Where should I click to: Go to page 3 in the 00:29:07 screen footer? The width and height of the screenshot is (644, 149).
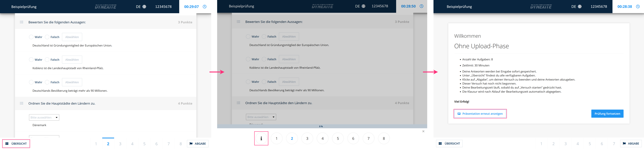[x=120, y=144]
